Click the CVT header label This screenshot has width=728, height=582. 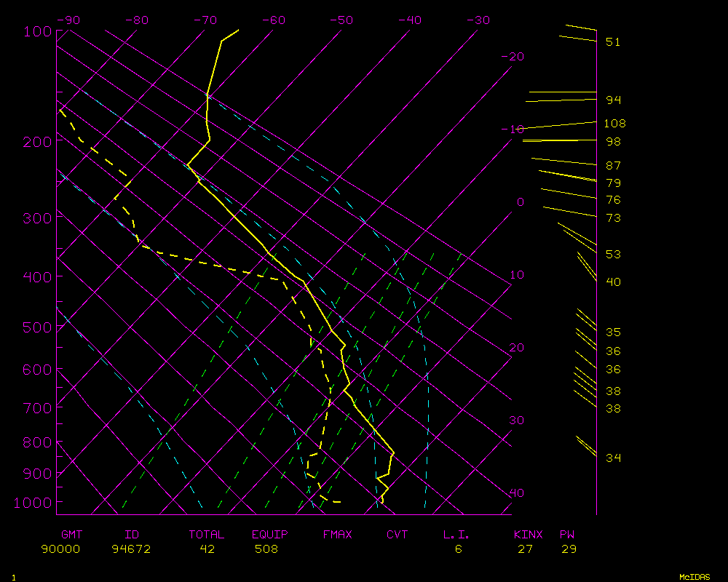(397, 535)
